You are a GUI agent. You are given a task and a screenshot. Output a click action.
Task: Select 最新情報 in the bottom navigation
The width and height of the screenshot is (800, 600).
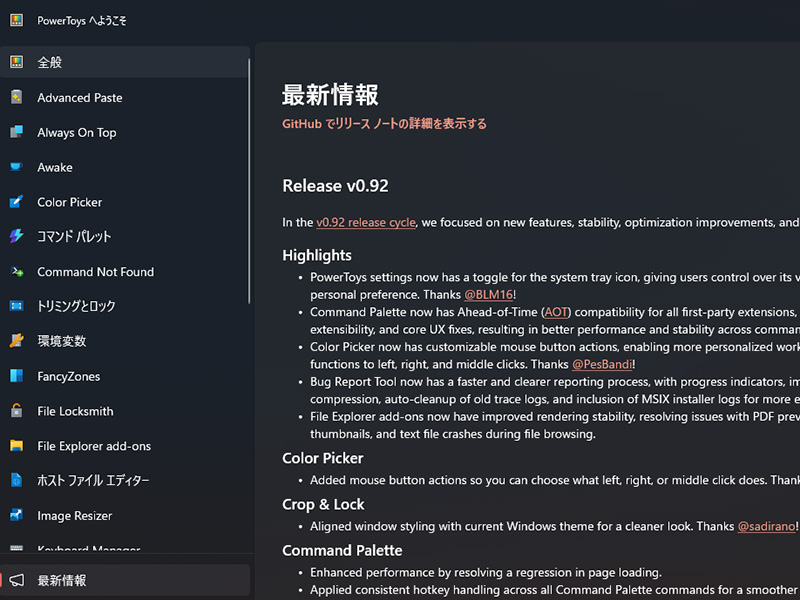pyautogui.click(x=125, y=580)
